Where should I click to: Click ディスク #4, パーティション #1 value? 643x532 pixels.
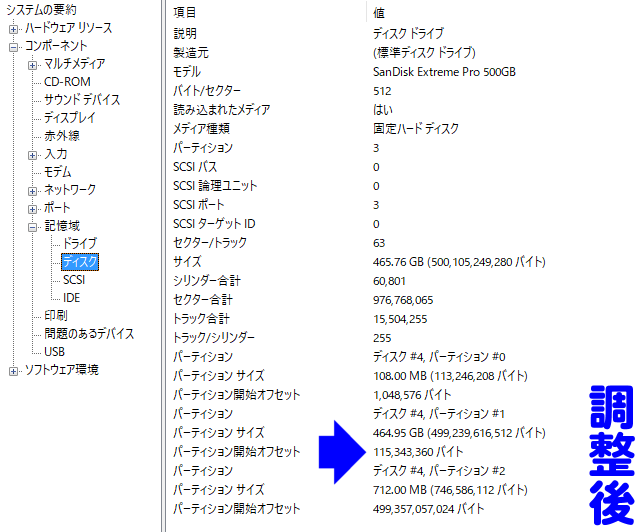[439, 414]
